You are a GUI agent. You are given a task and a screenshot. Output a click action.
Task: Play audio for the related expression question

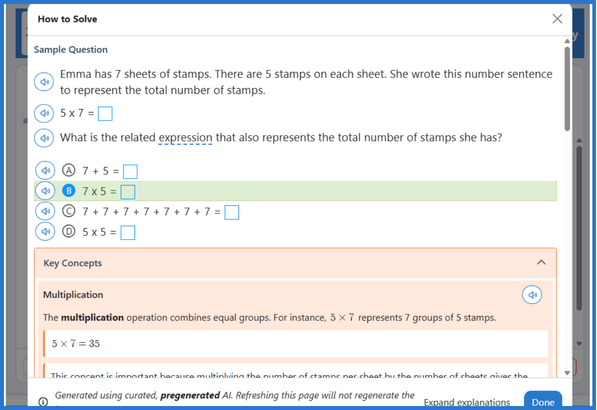[44, 138]
